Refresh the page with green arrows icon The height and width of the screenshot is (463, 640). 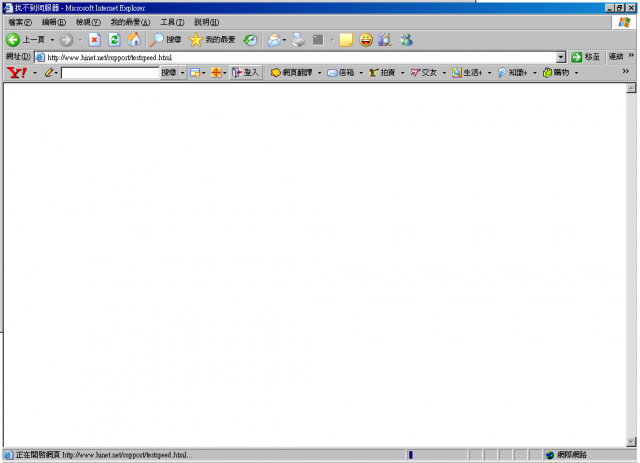tap(114, 40)
